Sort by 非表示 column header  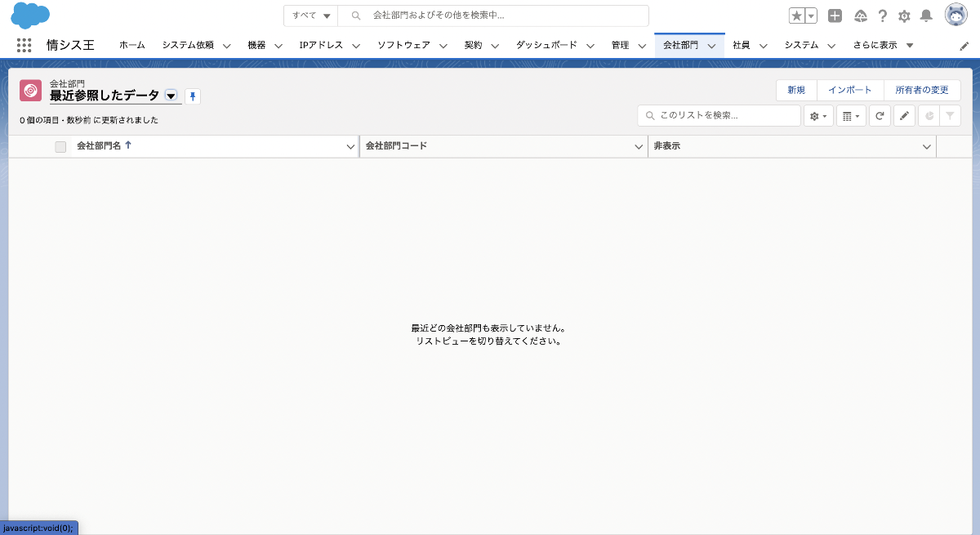[667, 146]
